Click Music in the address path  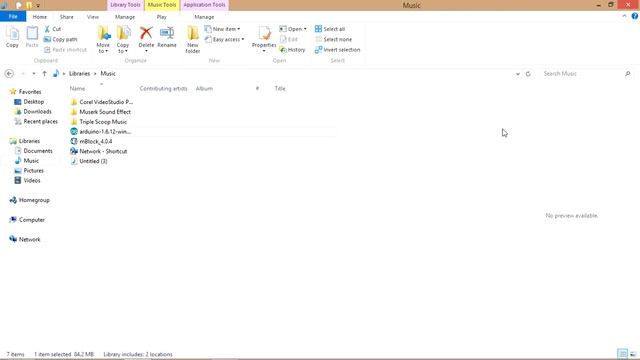click(108, 73)
